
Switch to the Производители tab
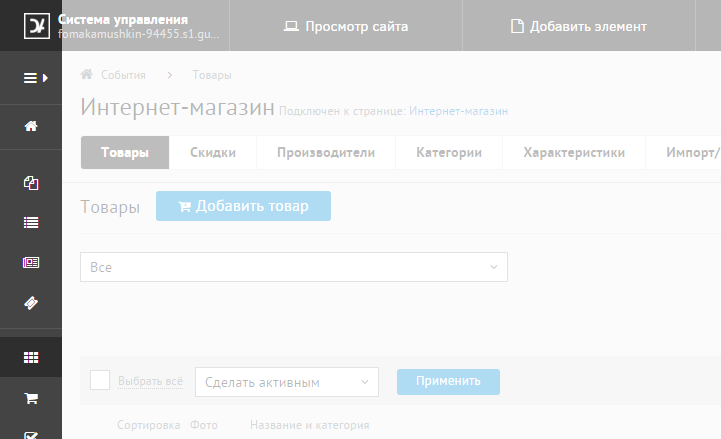(326, 152)
